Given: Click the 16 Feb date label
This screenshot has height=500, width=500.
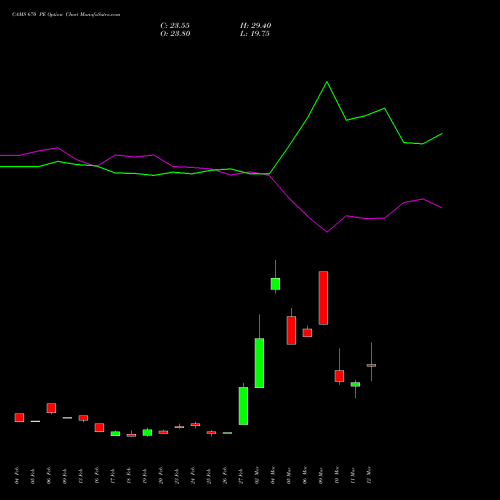Looking at the screenshot, I should [x=97, y=476].
